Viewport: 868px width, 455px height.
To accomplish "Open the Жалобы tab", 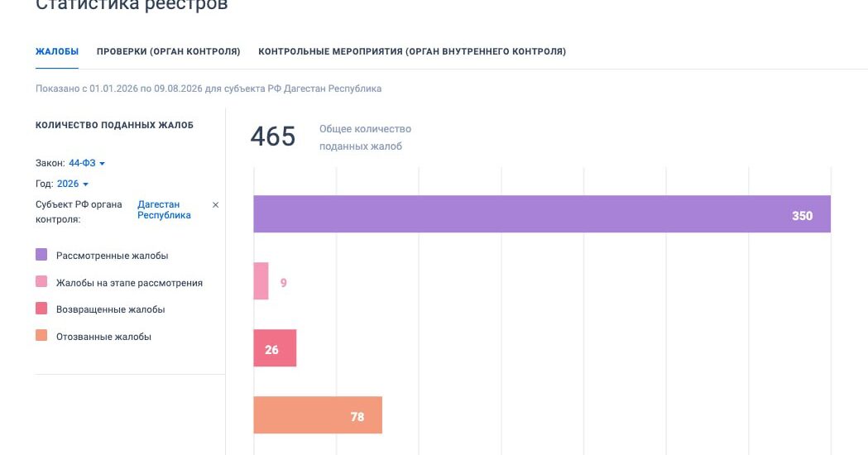I will click(x=57, y=51).
